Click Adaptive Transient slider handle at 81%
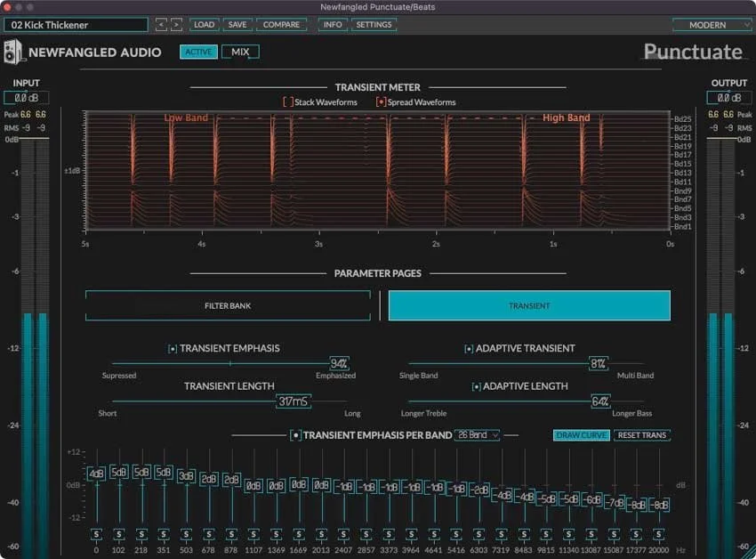Image resolution: width=756 pixels, height=559 pixels. click(599, 363)
